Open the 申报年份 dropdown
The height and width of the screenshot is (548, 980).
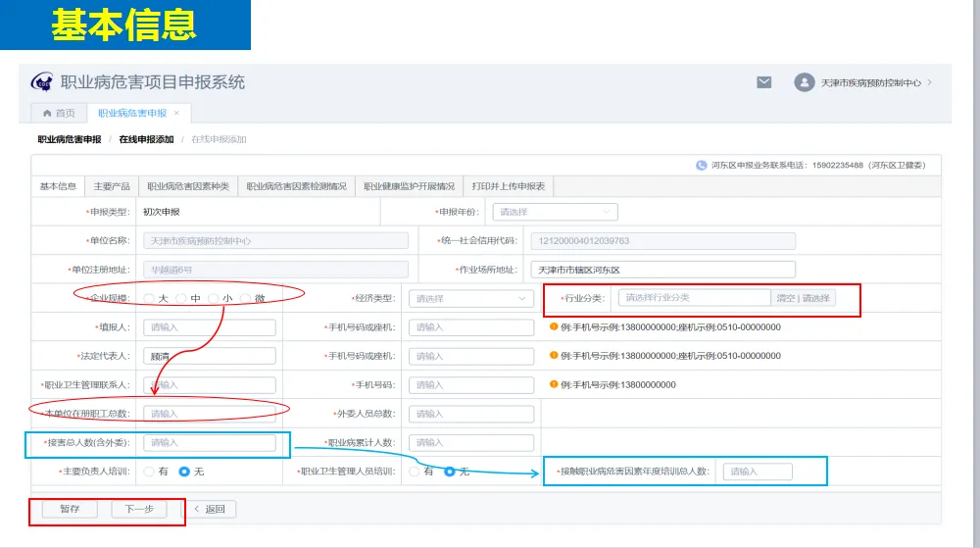555,212
